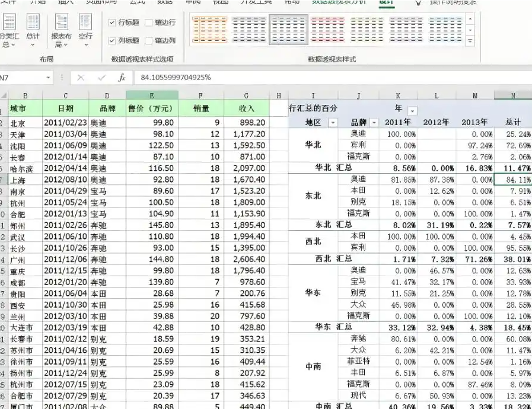
Task: Click the formula bar showing 84.1055999704925%
Action: pos(297,78)
